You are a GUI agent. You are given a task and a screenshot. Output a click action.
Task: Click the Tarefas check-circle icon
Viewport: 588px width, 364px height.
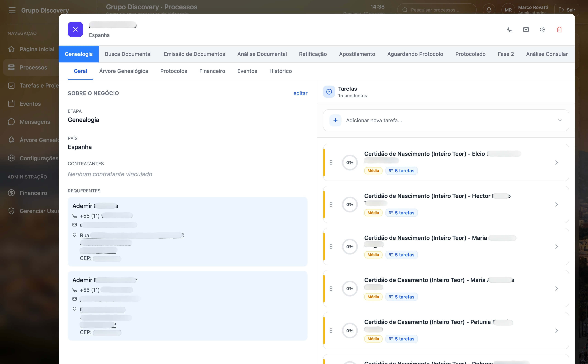point(329,92)
